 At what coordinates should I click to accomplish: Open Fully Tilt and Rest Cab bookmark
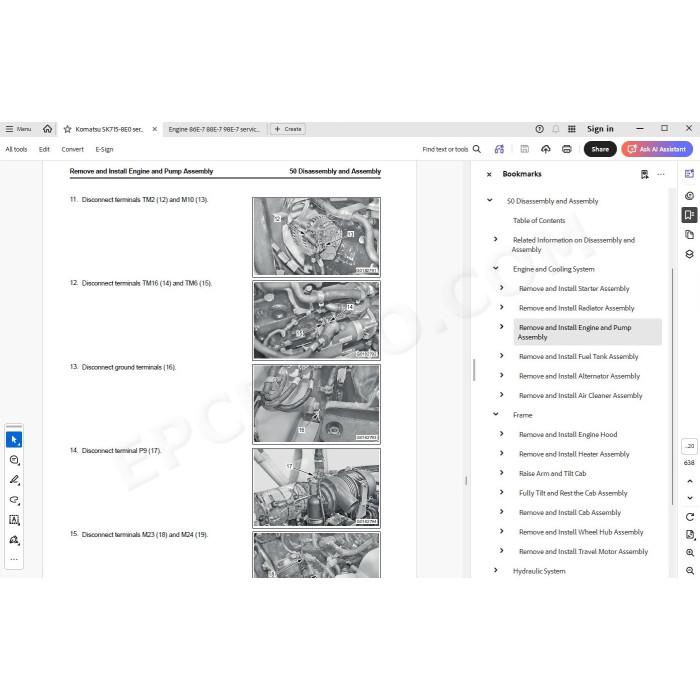(573, 493)
